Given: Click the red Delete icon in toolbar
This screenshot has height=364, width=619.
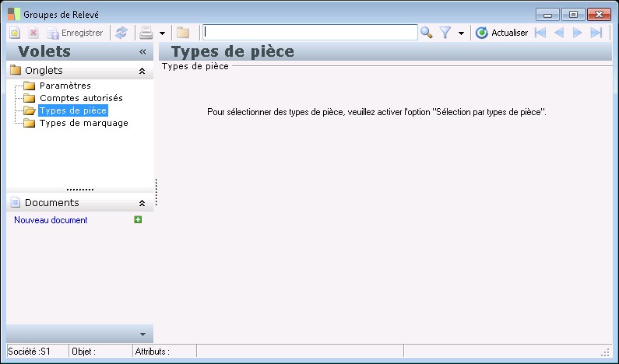Looking at the screenshot, I should point(33,33).
